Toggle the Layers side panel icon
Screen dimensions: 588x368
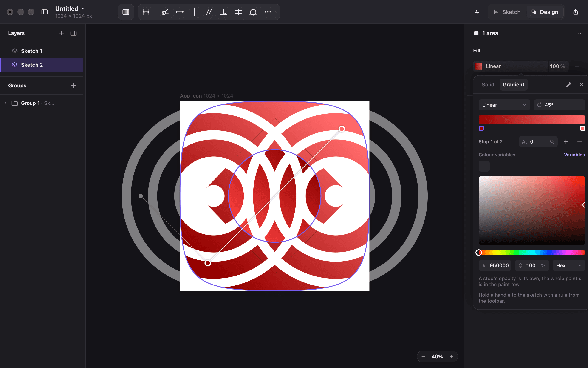coord(73,33)
